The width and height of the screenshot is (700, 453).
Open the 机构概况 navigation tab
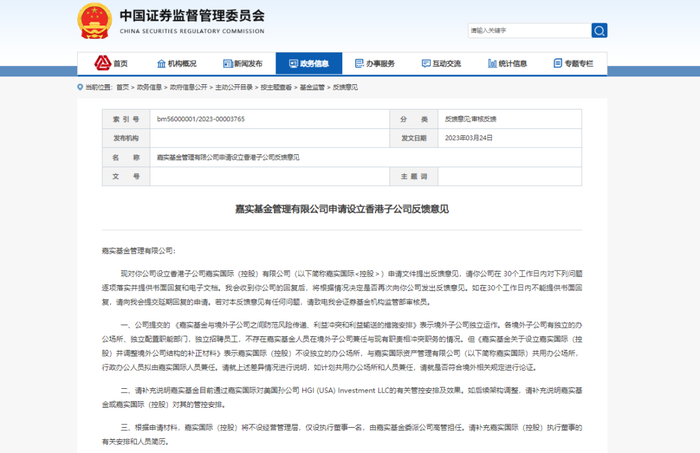click(x=177, y=63)
